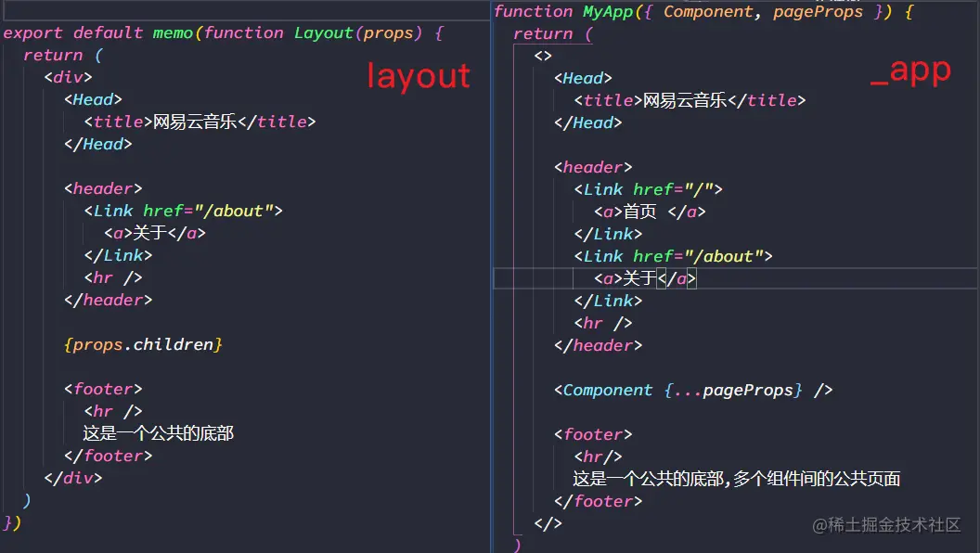Click the '<a>首页 </a>' line
Screen dimensions: 980x553
[x=650, y=212]
